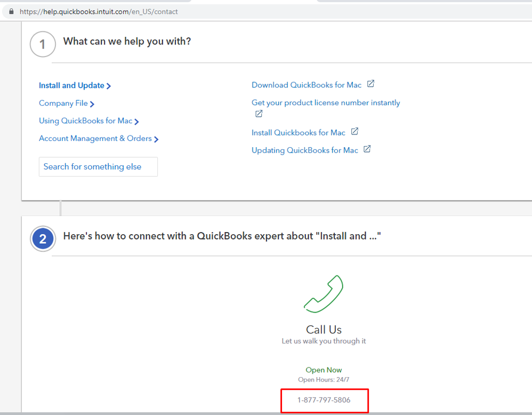Viewport: 532px width, 415px height.
Task: Click the padlock icon in address bar
Action: click(x=12, y=11)
